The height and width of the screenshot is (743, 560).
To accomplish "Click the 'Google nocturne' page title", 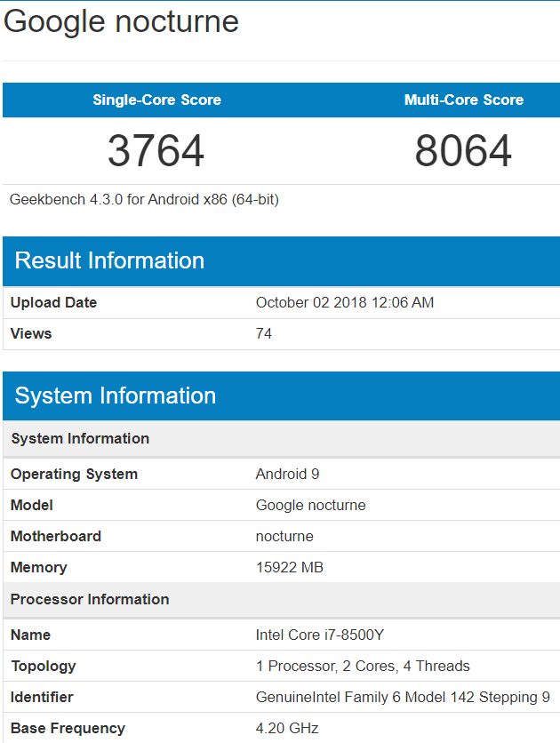I will [121, 22].
